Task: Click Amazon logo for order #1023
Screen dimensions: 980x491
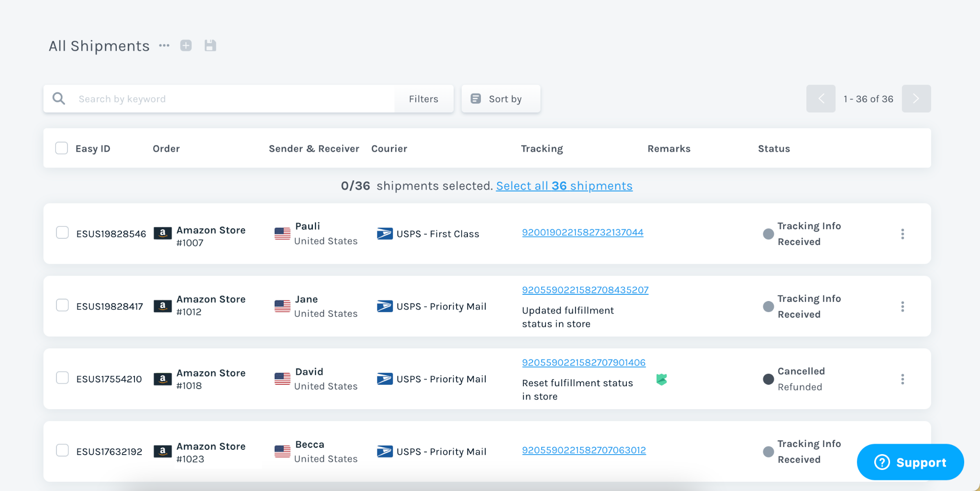Action: point(163,451)
